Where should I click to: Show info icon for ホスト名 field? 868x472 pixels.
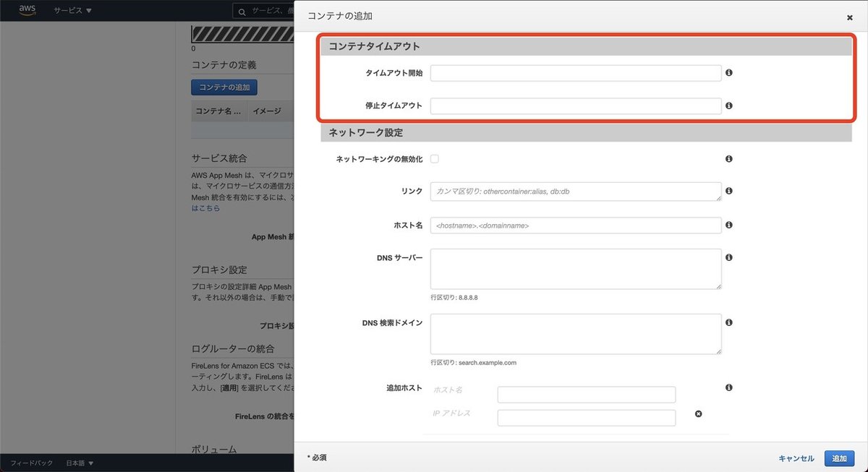click(729, 225)
